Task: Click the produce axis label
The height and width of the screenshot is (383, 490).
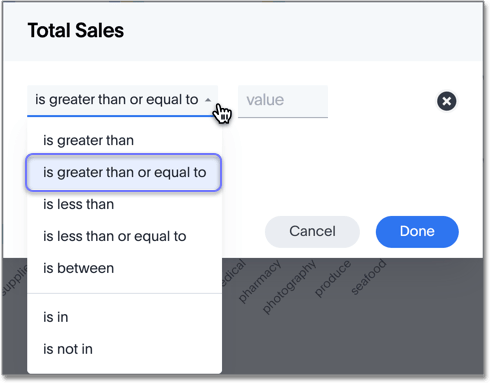Action: (333, 278)
